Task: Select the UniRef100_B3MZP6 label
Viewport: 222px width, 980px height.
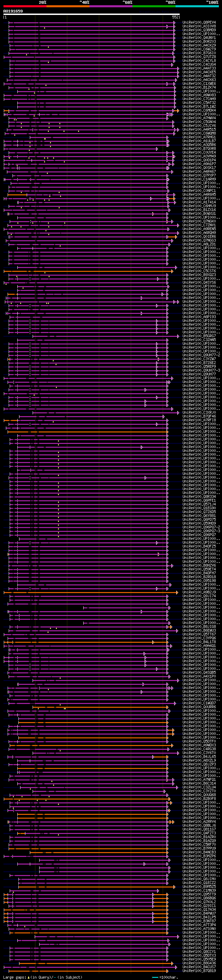Action: point(199,857)
